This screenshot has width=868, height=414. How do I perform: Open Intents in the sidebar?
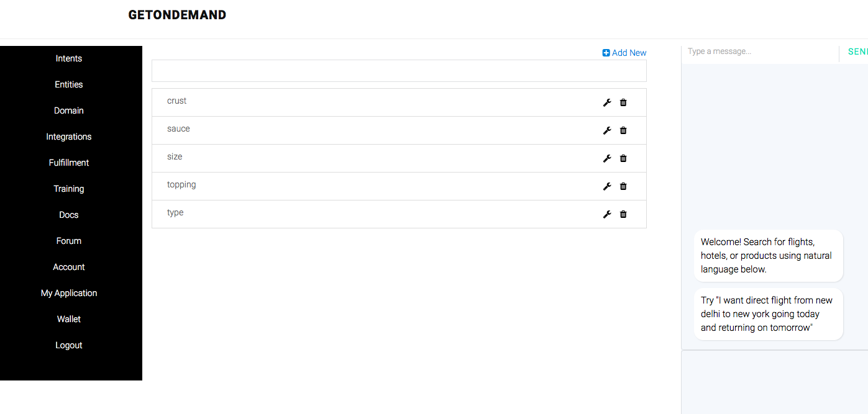point(69,58)
